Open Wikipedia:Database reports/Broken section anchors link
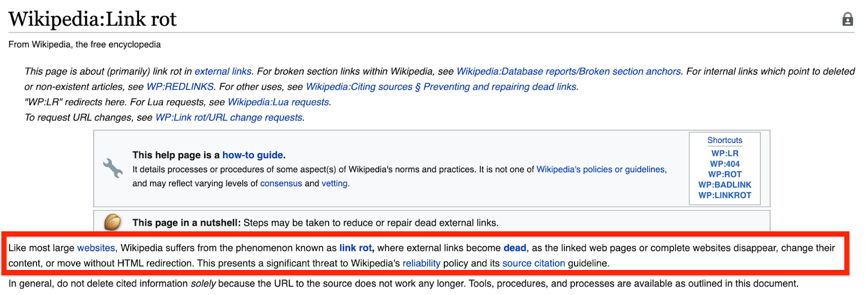This screenshot has width=868, height=295. click(x=569, y=71)
